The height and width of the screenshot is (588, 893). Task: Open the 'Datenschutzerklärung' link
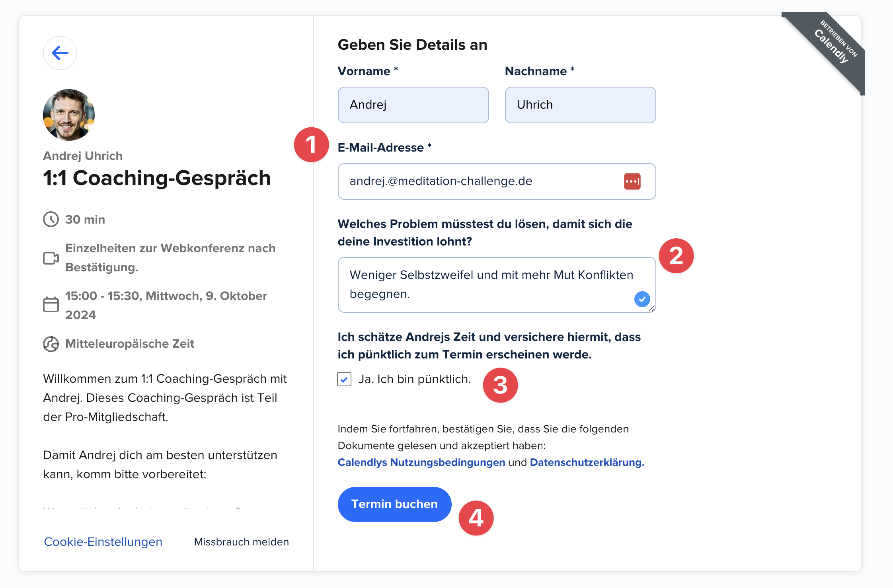[x=587, y=462]
